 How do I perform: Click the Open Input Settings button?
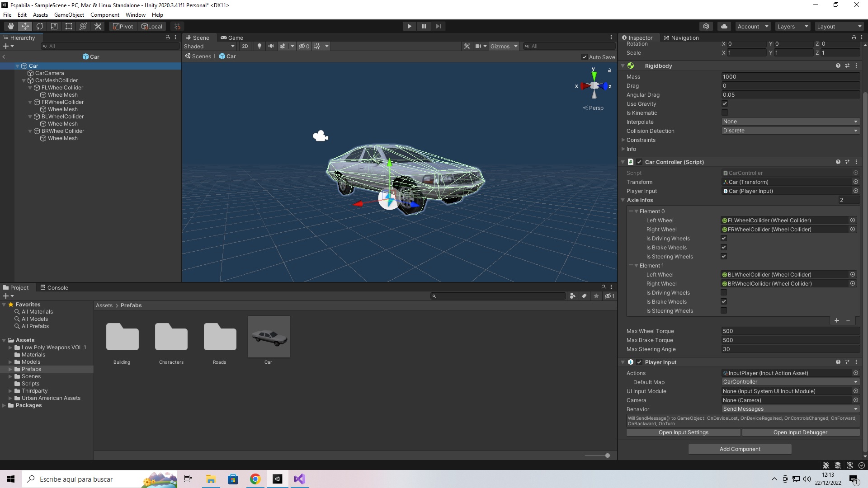(683, 432)
